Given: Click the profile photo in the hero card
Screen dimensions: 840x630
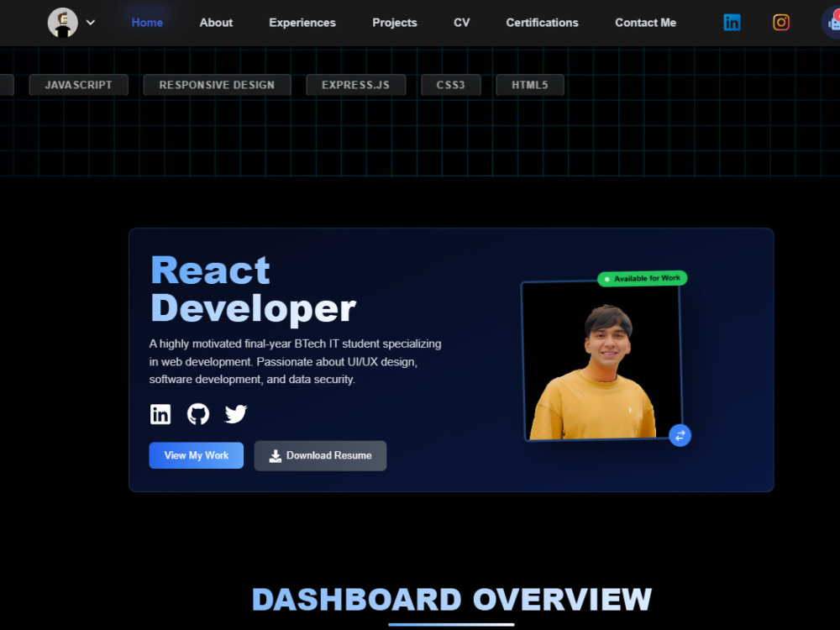Looking at the screenshot, I should tap(602, 360).
